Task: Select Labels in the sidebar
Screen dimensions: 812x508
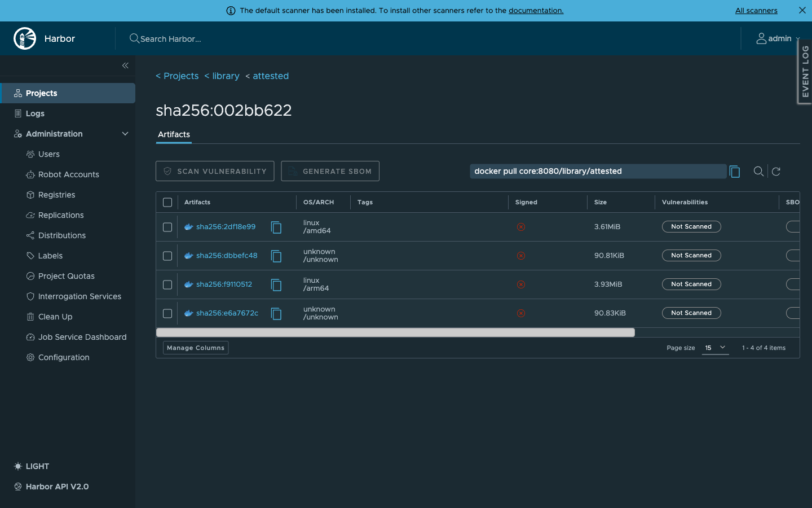Action: 50,256
